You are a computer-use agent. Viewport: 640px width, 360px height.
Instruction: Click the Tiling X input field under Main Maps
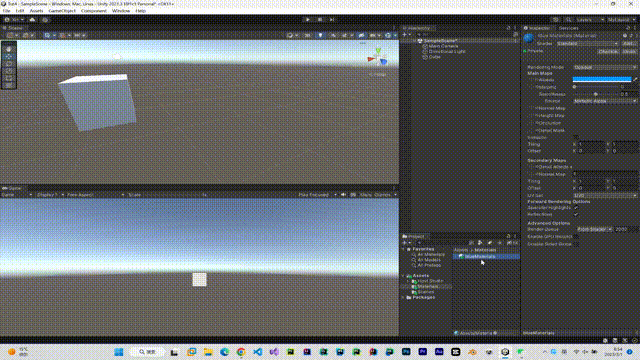point(591,144)
